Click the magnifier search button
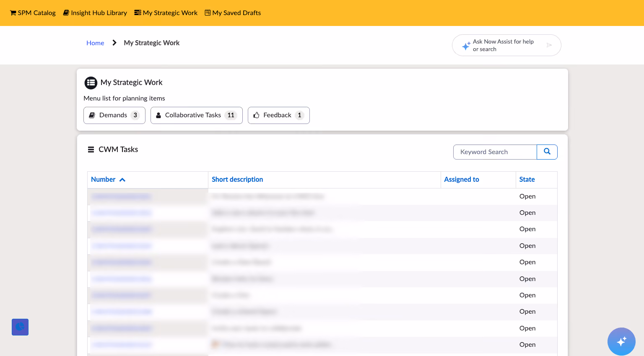Screen dimensions: 644x356 pos(547,152)
